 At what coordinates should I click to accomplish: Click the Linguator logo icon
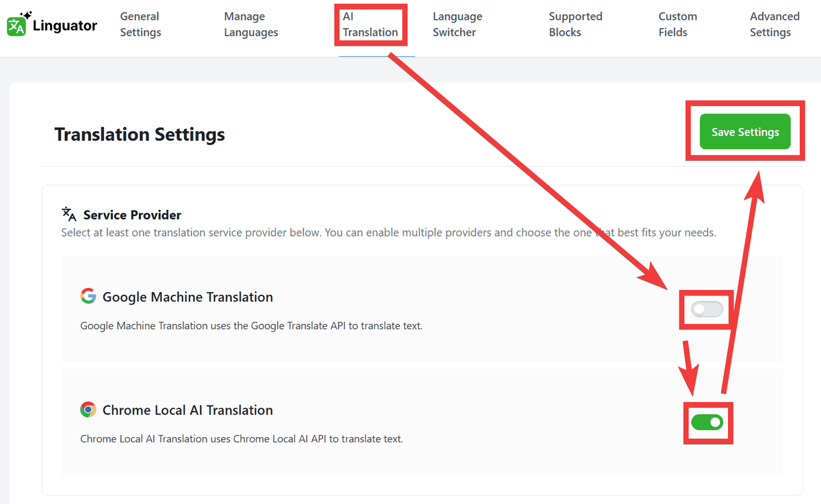pyautogui.click(x=18, y=25)
